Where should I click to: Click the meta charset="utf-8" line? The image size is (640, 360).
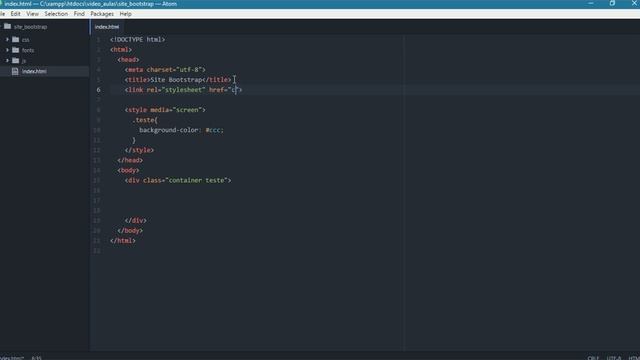point(165,70)
